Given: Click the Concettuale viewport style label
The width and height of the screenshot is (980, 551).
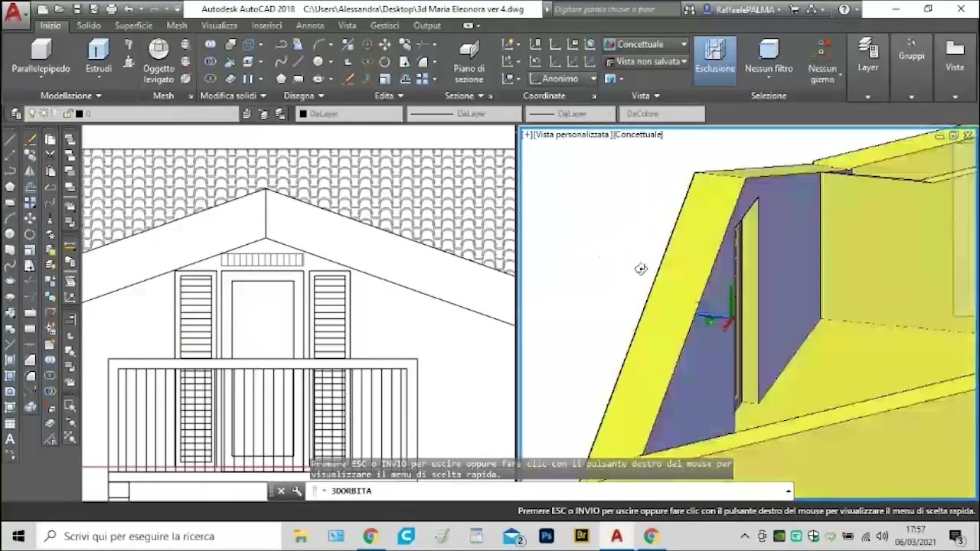Looking at the screenshot, I should coord(638,135).
